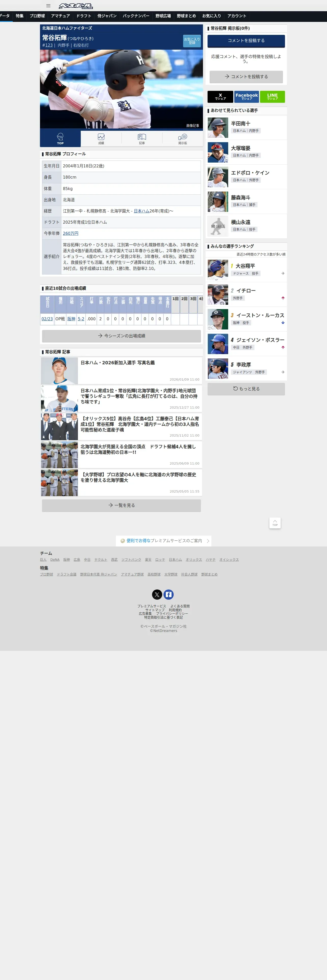Switch to the 掲示板 board tab
Viewport: 327px width, 980px height.
click(183, 139)
